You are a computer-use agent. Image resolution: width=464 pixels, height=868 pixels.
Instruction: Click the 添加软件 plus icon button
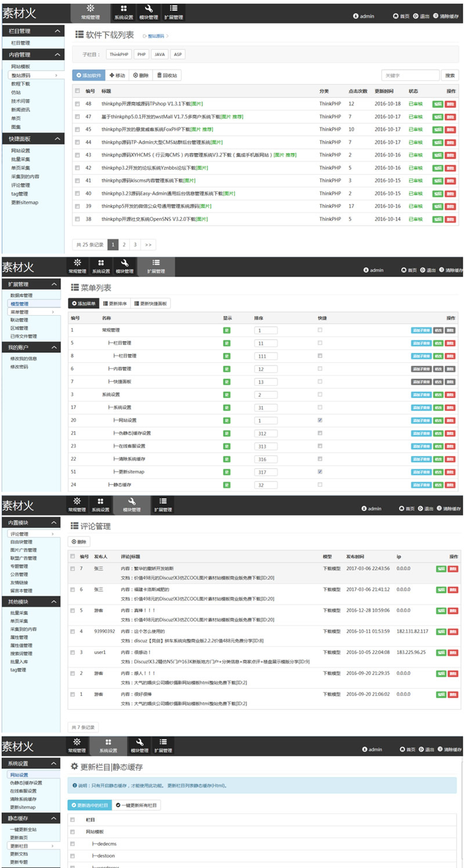coord(89,75)
